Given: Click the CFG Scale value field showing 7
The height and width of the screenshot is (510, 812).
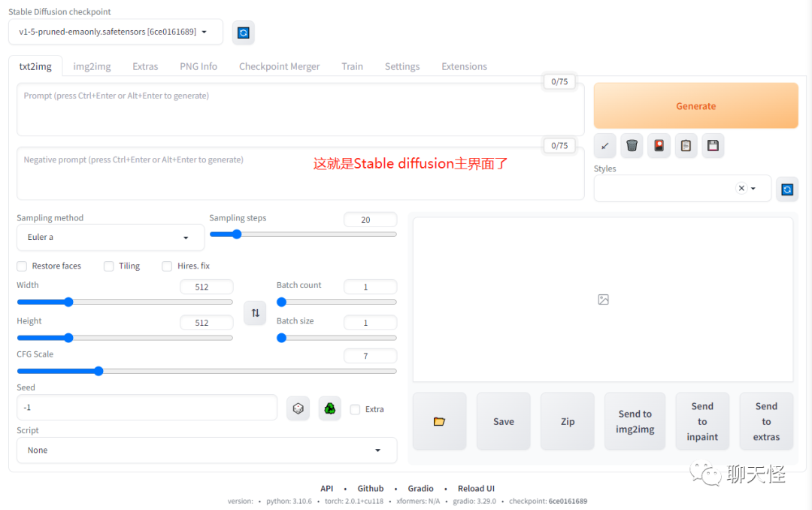Looking at the screenshot, I should point(370,356).
